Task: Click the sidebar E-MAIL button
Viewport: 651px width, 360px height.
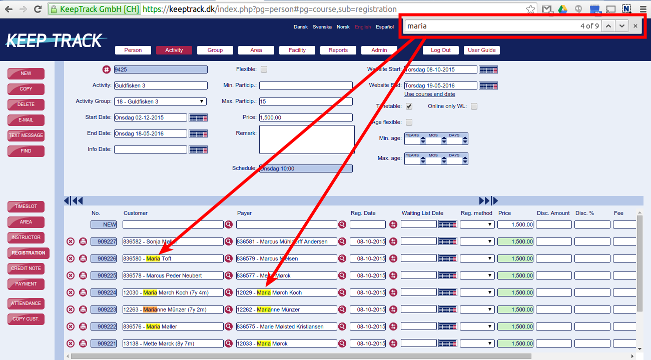Action: tap(26, 120)
